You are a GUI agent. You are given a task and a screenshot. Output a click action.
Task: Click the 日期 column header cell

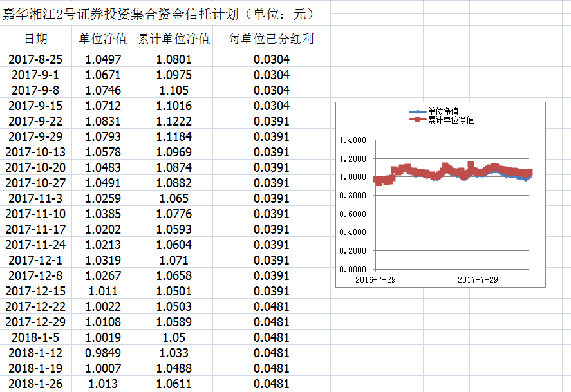[35, 39]
